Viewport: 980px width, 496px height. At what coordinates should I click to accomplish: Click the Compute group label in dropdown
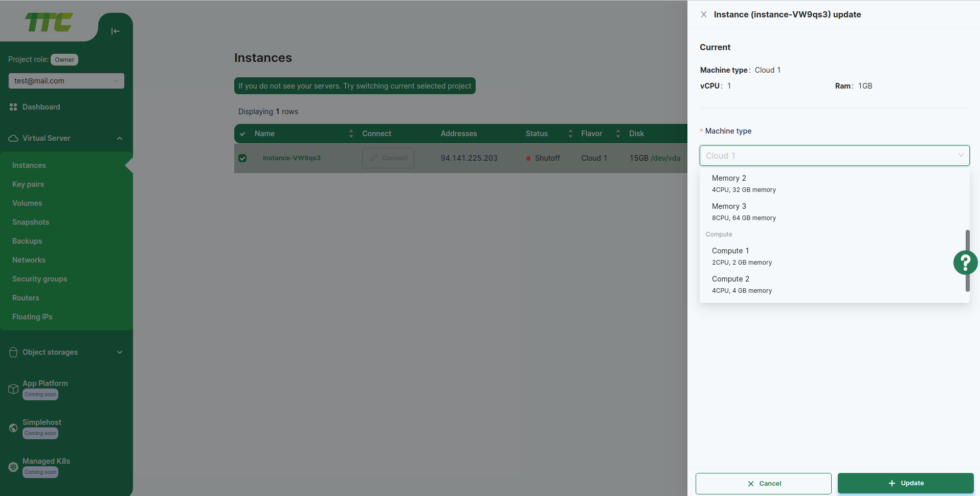pyautogui.click(x=719, y=234)
